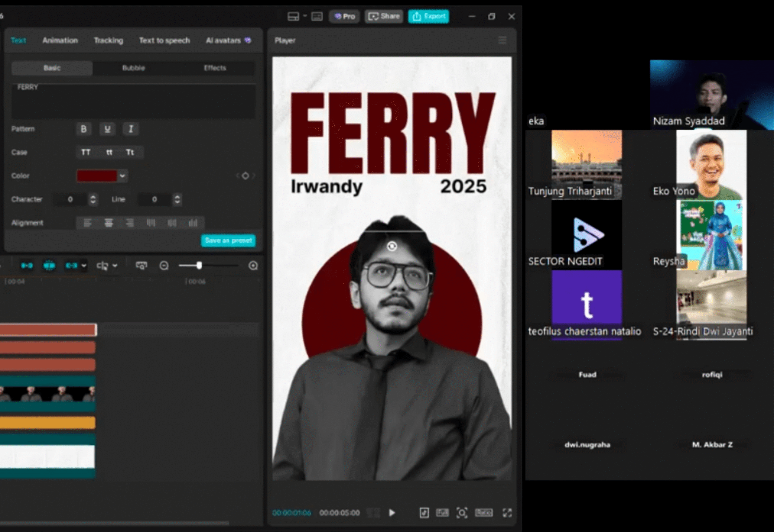Toggle the main track magnet icon
This screenshot has height=532, width=774.
click(27, 266)
